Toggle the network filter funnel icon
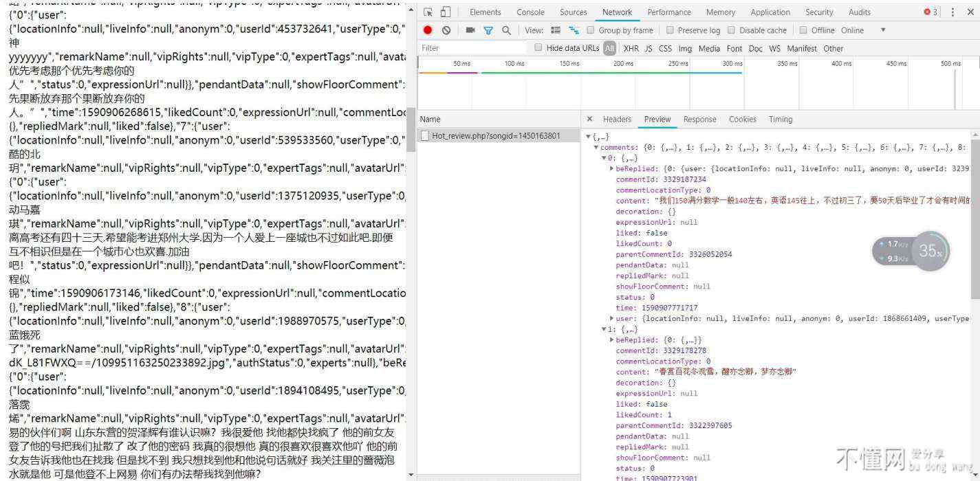Viewport: 980px width, 481px height. click(x=488, y=30)
